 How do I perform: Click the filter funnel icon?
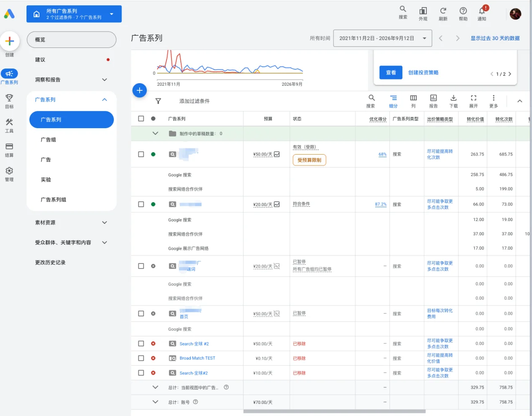pos(158,101)
